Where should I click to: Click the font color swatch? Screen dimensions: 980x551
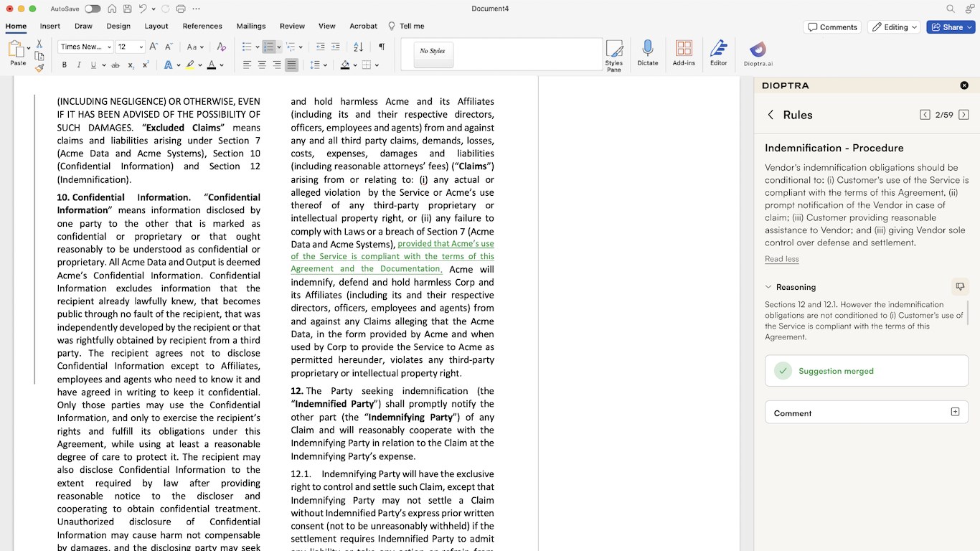[212, 65]
